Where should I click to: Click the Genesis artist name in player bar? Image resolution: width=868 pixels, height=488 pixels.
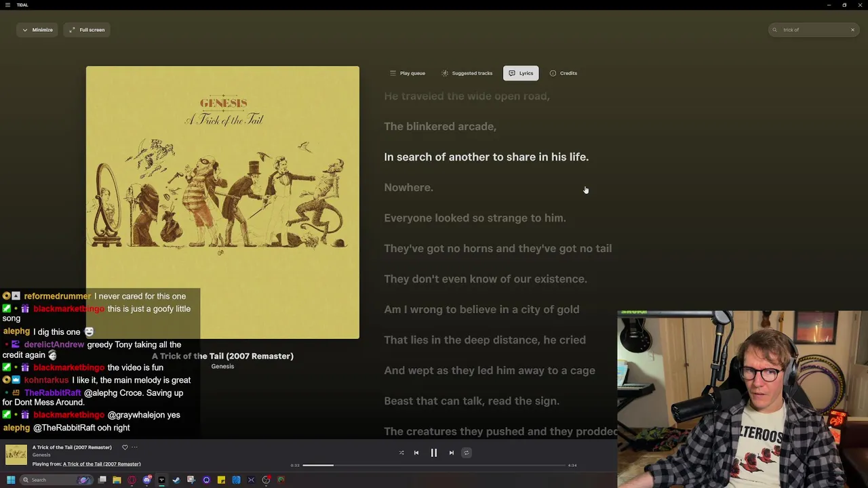[x=41, y=455]
